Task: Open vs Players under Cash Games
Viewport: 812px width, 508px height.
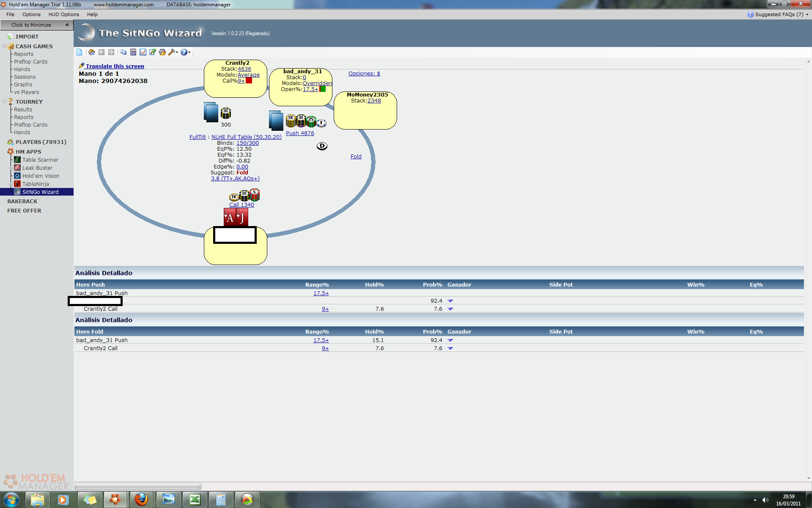Action: 26,92
